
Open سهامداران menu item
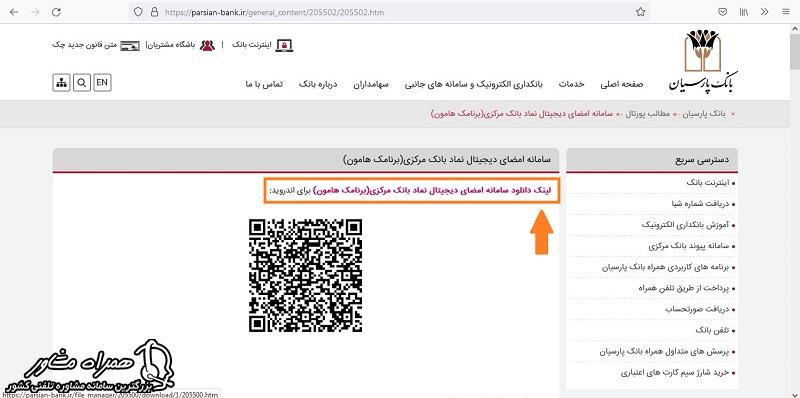[371, 84]
